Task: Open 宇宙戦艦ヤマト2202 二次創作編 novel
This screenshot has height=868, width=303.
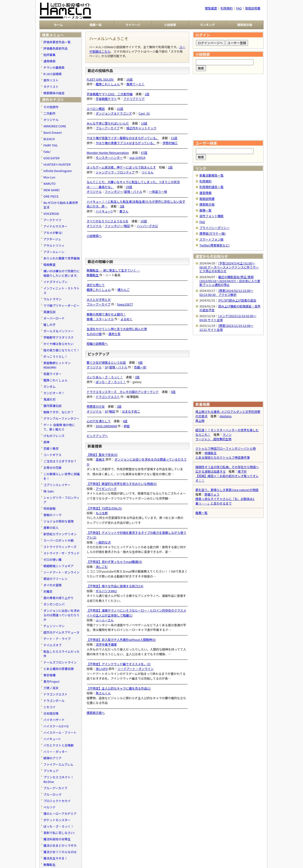Action: [110, 94]
